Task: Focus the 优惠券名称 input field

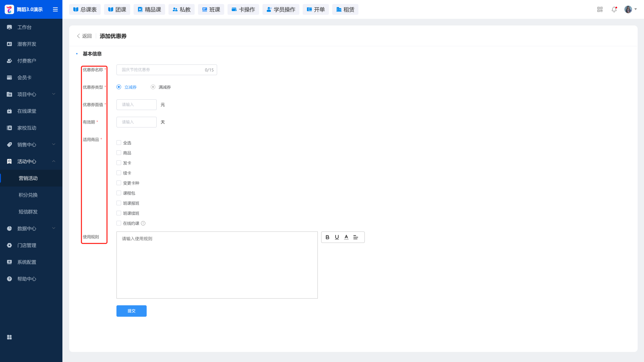Action: 167,70
